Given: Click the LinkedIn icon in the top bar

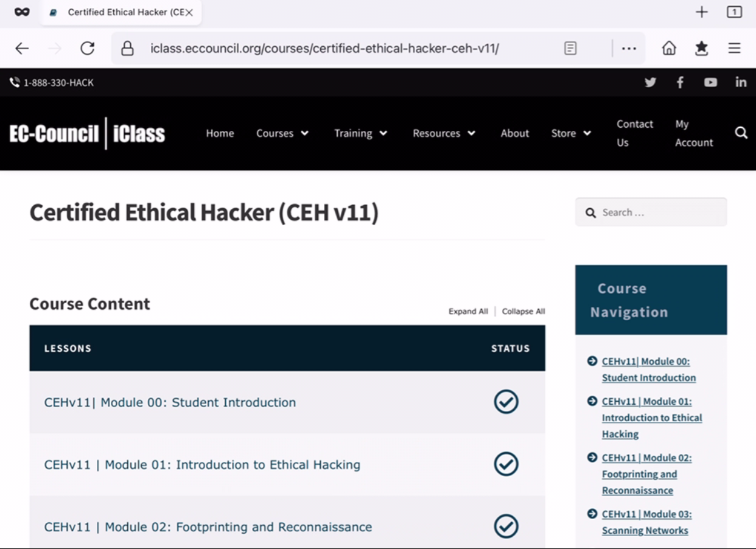Looking at the screenshot, I should click(x=741, y=82).
